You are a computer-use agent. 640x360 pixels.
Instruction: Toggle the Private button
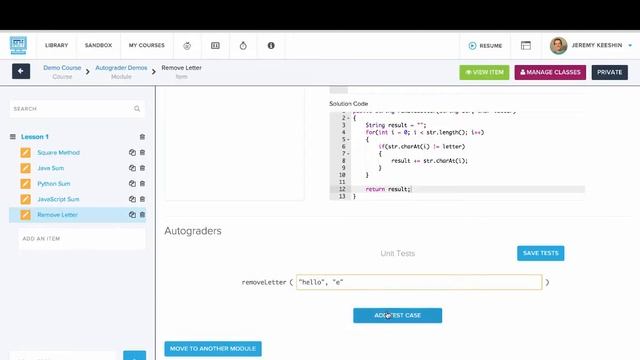610,72
